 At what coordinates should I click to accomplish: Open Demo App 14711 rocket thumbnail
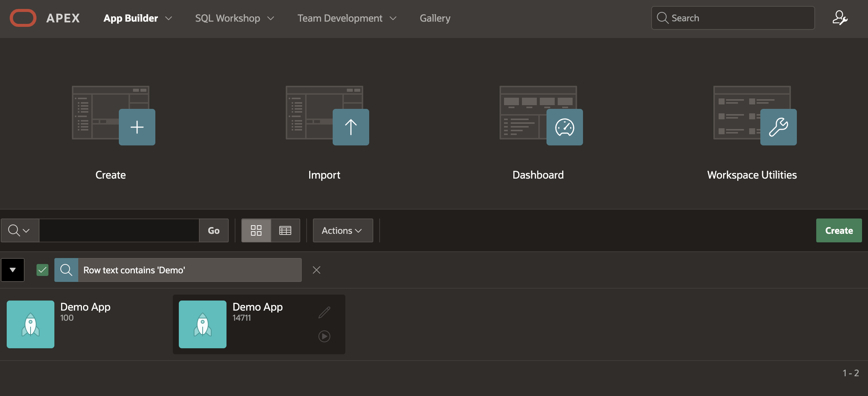click(203, 324)
